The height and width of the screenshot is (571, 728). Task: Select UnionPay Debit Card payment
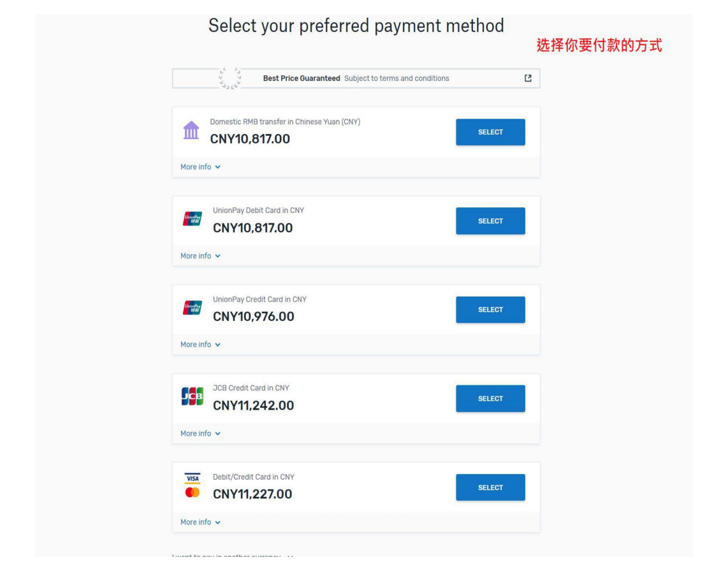pyautogui.click(x=490, y=221)
